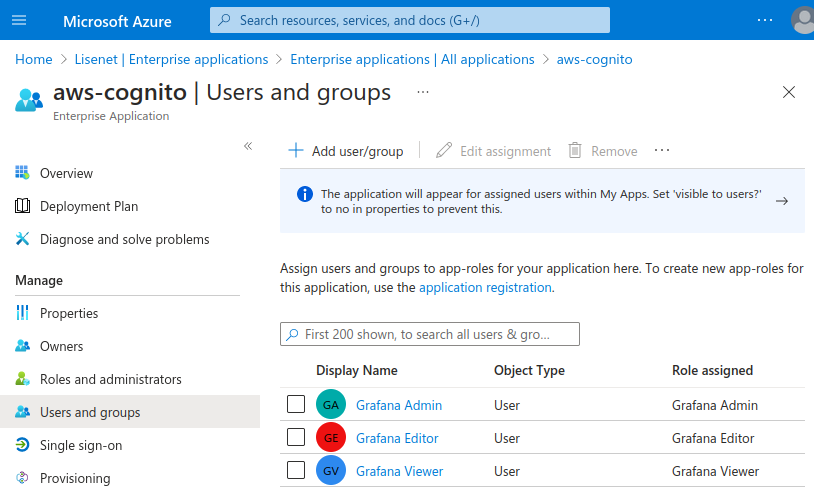
Task: Close the Users and groups blade
Action: 789,92
